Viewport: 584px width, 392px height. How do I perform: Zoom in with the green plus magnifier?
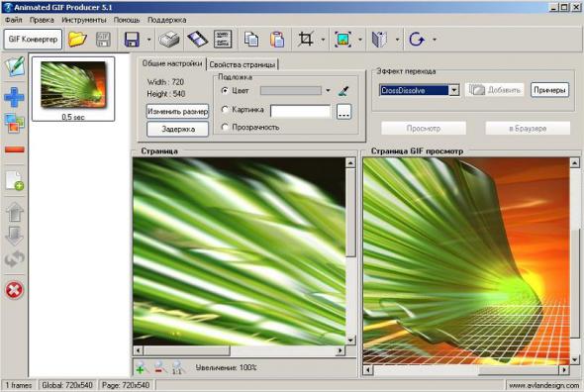tap(141, 367)
